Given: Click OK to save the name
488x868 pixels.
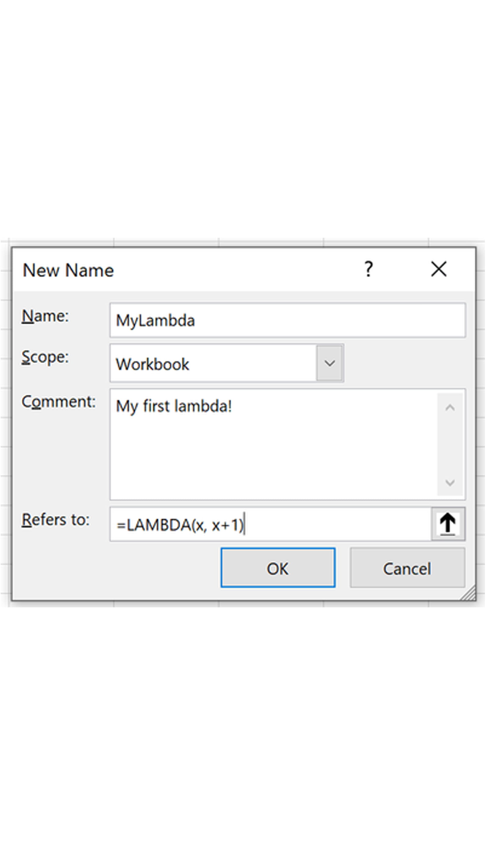Looking at the screenshot, I should [x=278, y=569].
